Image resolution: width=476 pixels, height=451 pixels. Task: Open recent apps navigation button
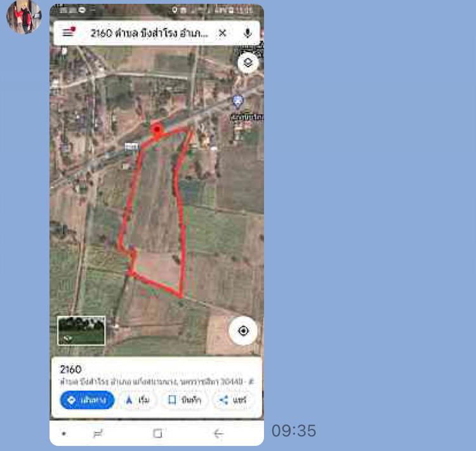tap(98, 433)
